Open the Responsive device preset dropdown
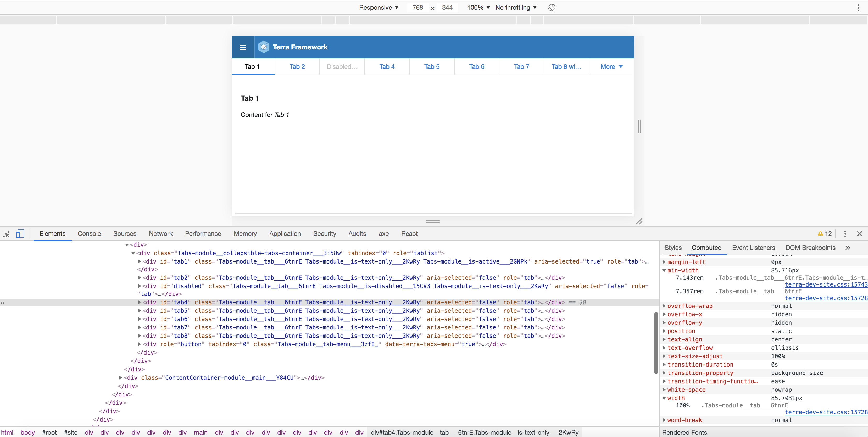Image resolution: width=868 pixels, height=437 pixels. click(379, 7)
